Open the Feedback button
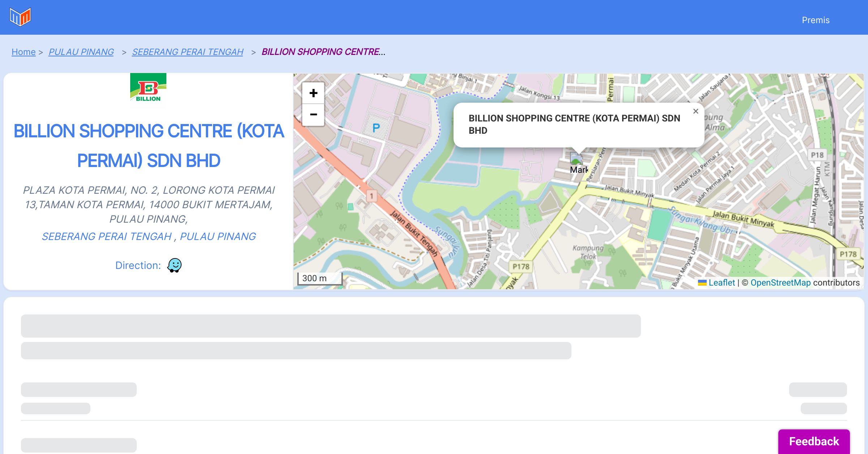This screenshot has height=454, width=868. tap(814, 441)
